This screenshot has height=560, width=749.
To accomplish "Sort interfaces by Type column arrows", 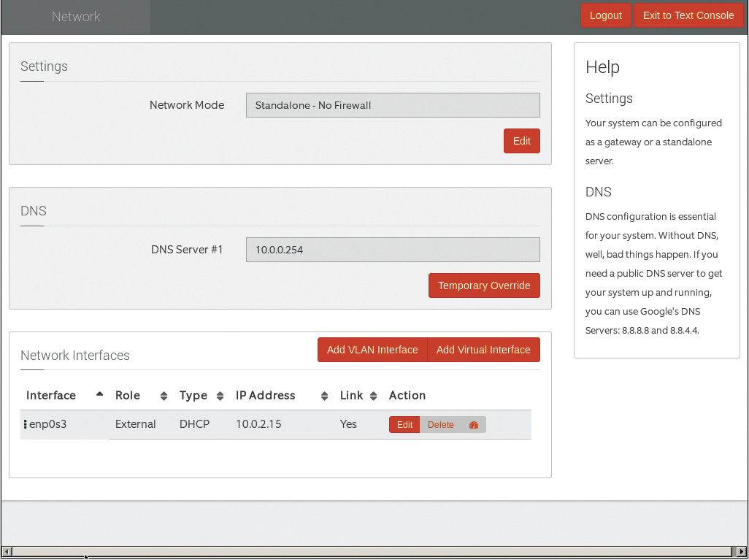I will pyautogui.click(x=220, y=396).
